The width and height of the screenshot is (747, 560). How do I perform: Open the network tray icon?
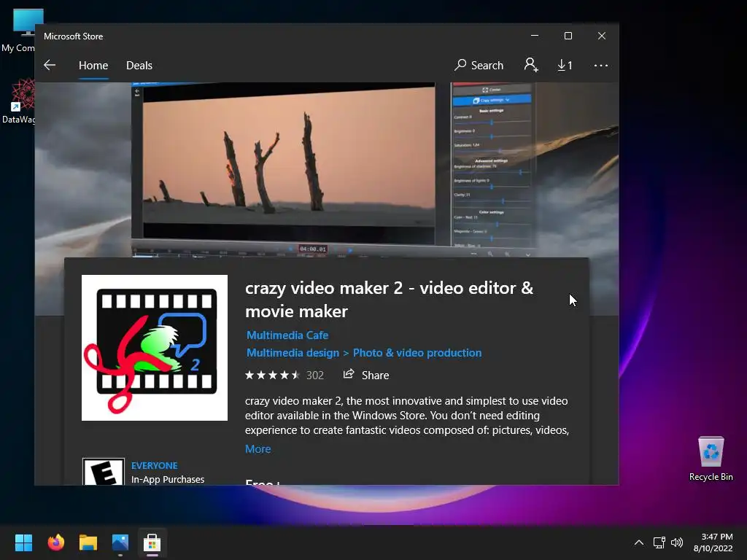[659, 542]
